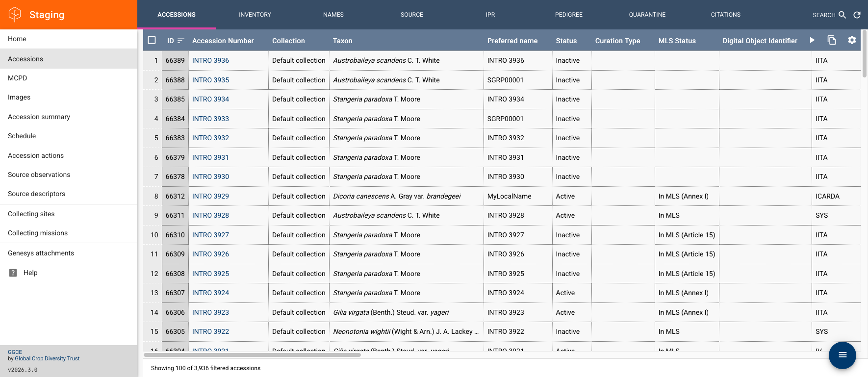Screen dimensions: 868x377
Task: Open table settings gear icon
Action: 852,40
